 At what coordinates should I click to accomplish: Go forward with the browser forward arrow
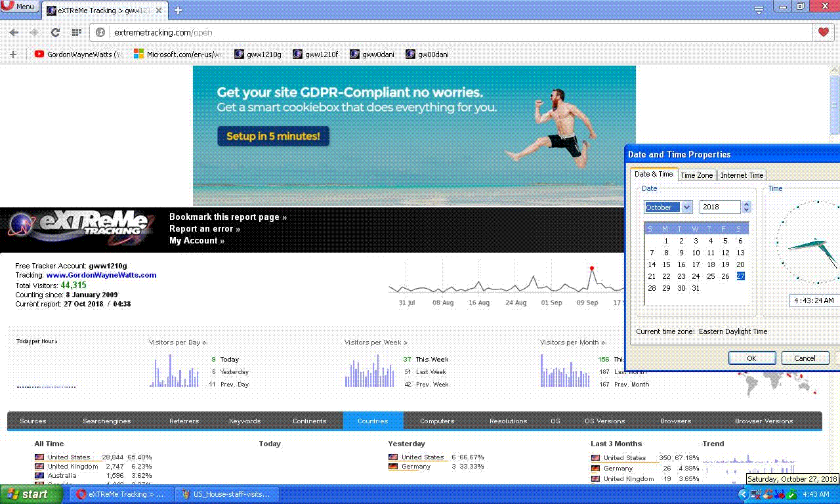click(x=33, y=32)
